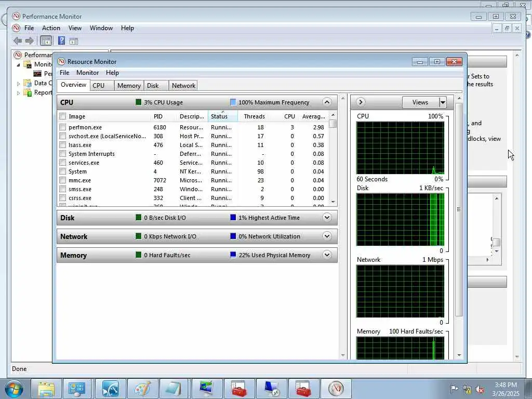Open the notepad taskbar icon
Image resolution: width=532 pixels, height=399 pixels.
(x=175, y=389)
